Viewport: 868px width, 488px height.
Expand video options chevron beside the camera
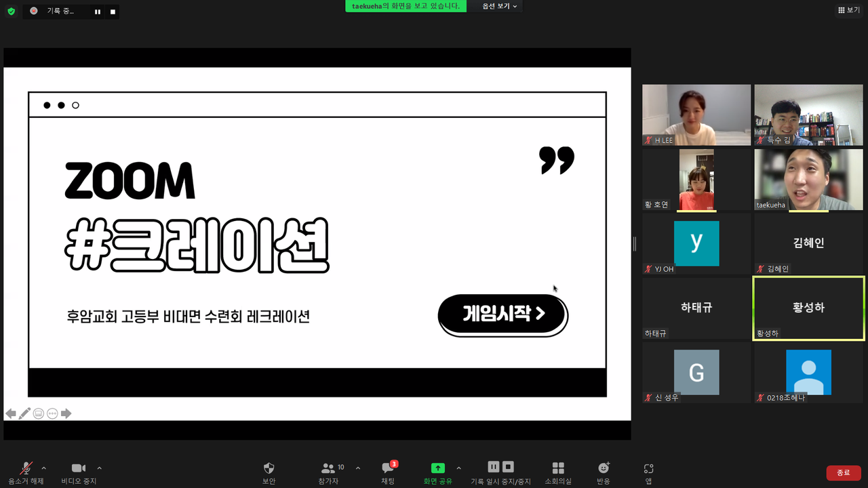(100, 468)
